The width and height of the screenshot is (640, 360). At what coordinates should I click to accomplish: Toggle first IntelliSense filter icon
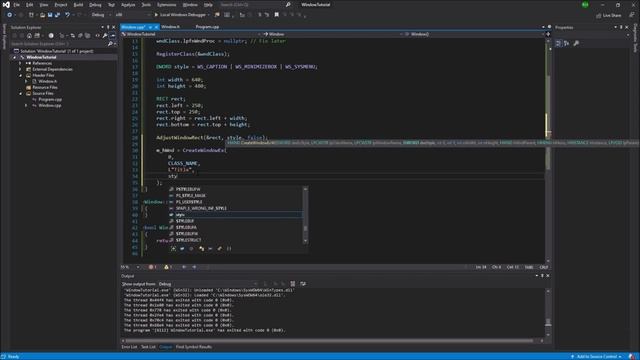[173, 249]
